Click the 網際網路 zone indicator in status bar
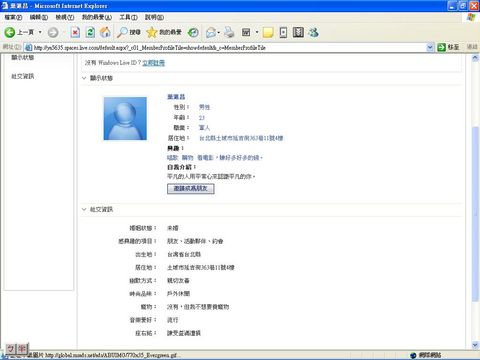The image size is (480, 360). point(426,355)
